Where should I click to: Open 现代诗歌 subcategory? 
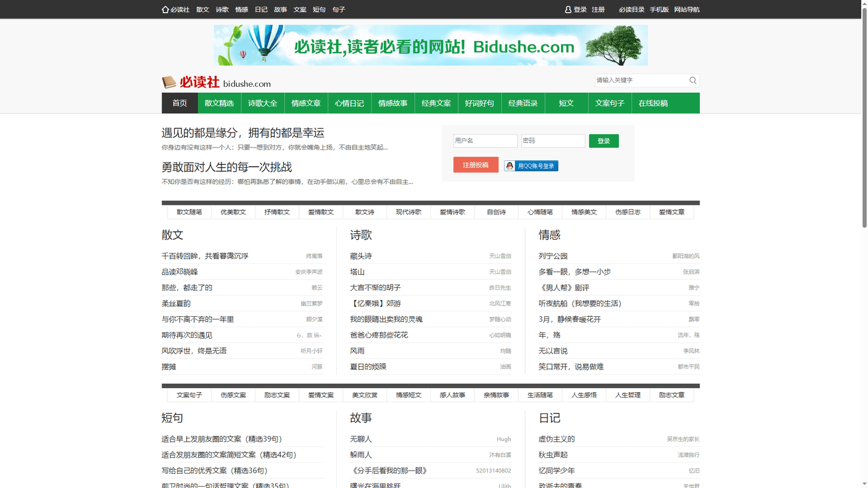[409, 212]
